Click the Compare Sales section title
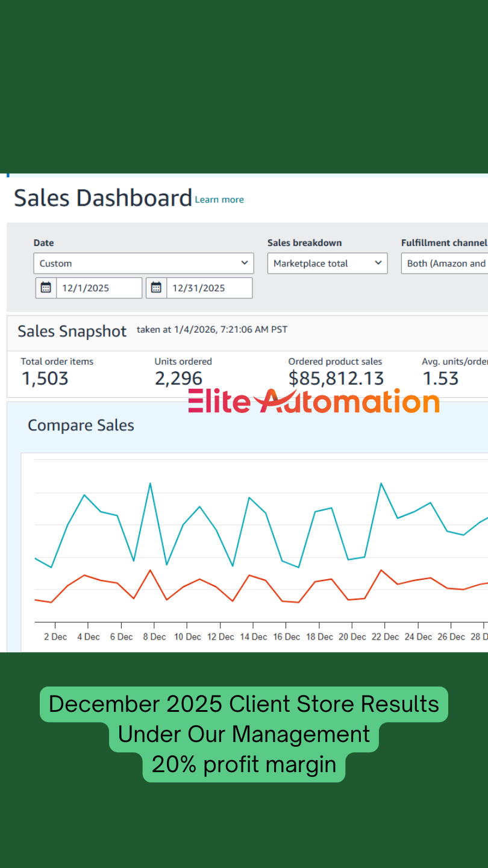 point(81,426)
